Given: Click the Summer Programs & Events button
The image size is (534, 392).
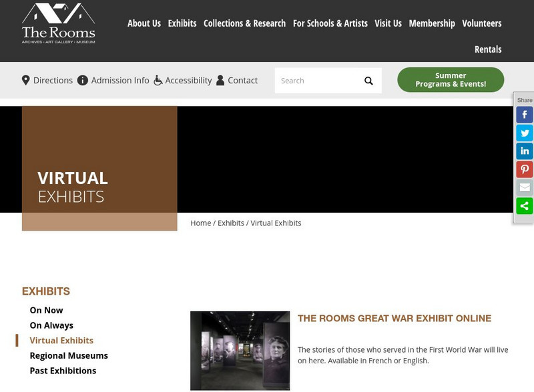Looking at the screenshot, I should pos(449,80).
